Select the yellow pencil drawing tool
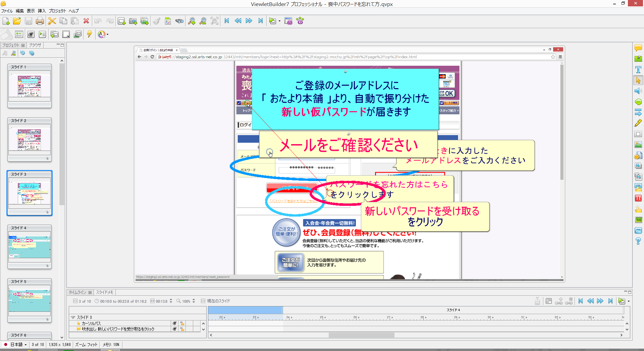Image resolution: width=644 pixels, height=351 pixels. coord(638,123)
